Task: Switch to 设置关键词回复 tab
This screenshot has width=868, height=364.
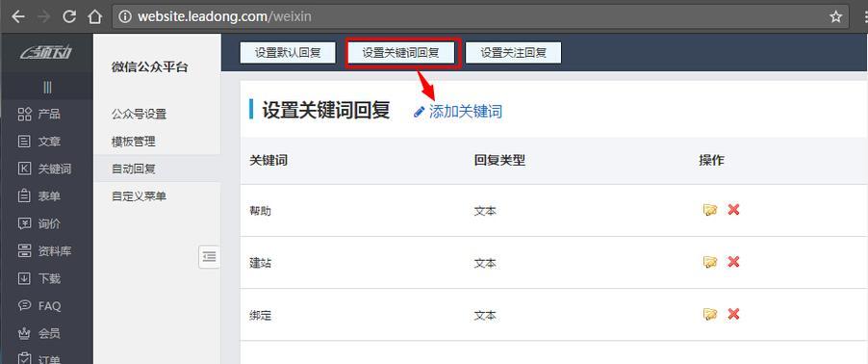Action: pyautogui.click(x=400, y=53)
